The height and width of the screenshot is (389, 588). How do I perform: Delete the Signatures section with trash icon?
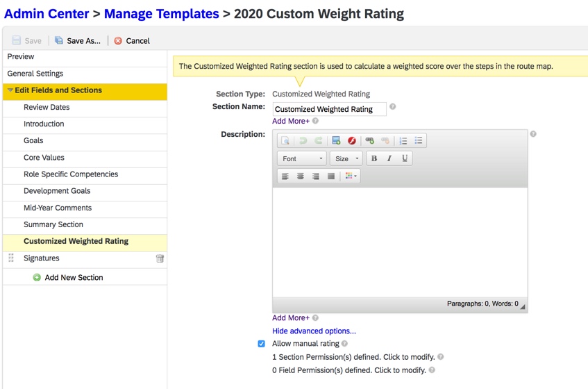[x=160, y=258]
